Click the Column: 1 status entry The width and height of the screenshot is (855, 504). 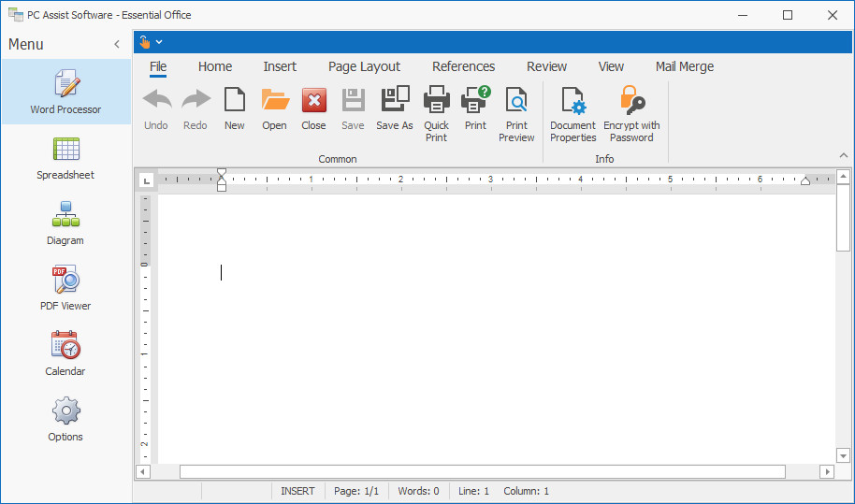coord(527,491)
